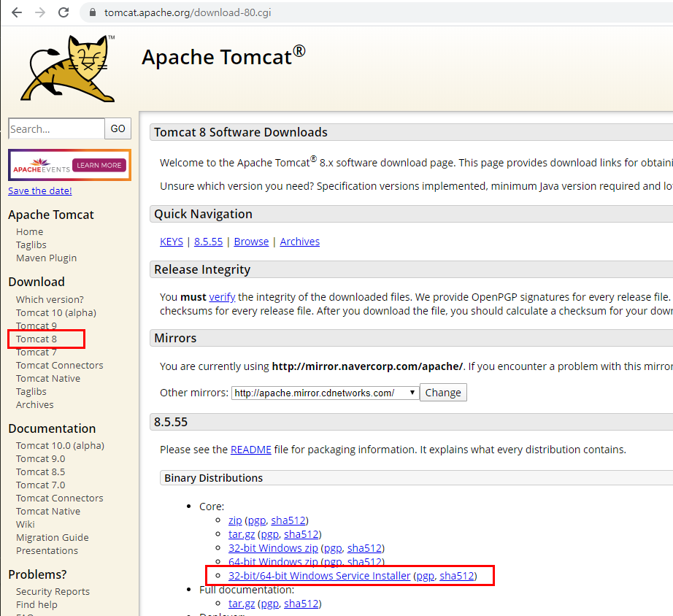Select Tomcat 10 (alpha) download
Image resolution: width=673 pixels, height=616 pixels.
(56, 313)
